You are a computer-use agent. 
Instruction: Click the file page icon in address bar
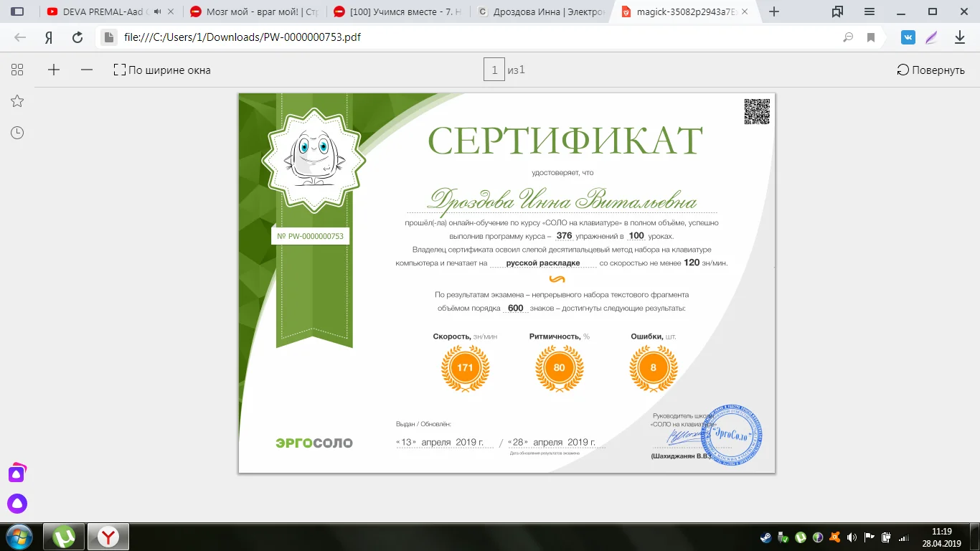tap(108, 37)
